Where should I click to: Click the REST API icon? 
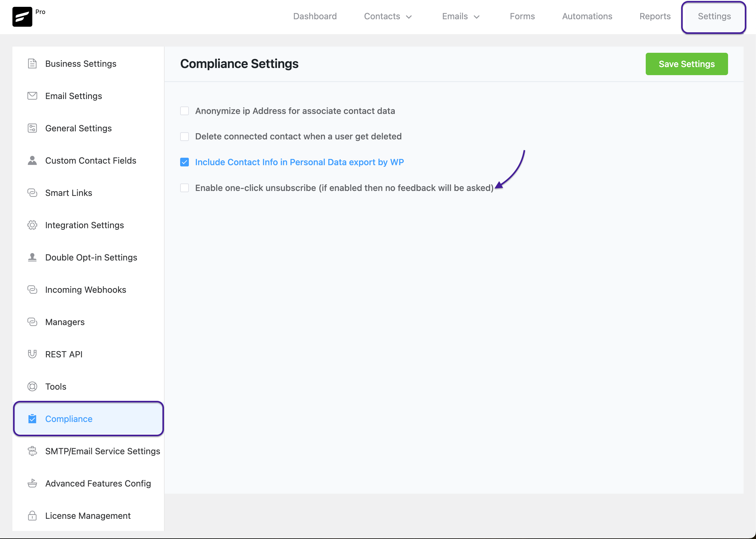click(32, 354)
